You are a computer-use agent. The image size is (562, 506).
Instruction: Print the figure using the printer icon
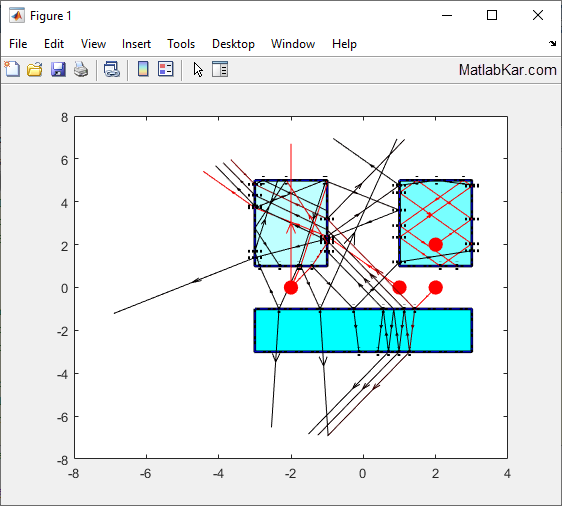81,69
